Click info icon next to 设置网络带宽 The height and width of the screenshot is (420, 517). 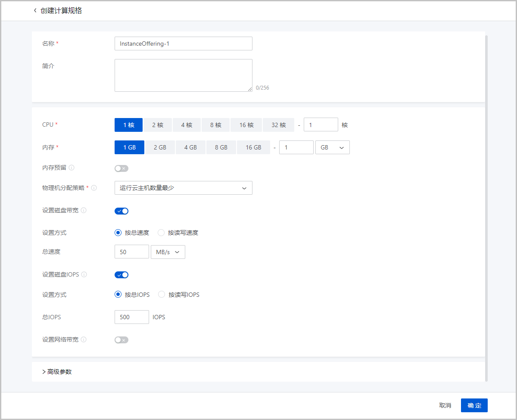84,339
